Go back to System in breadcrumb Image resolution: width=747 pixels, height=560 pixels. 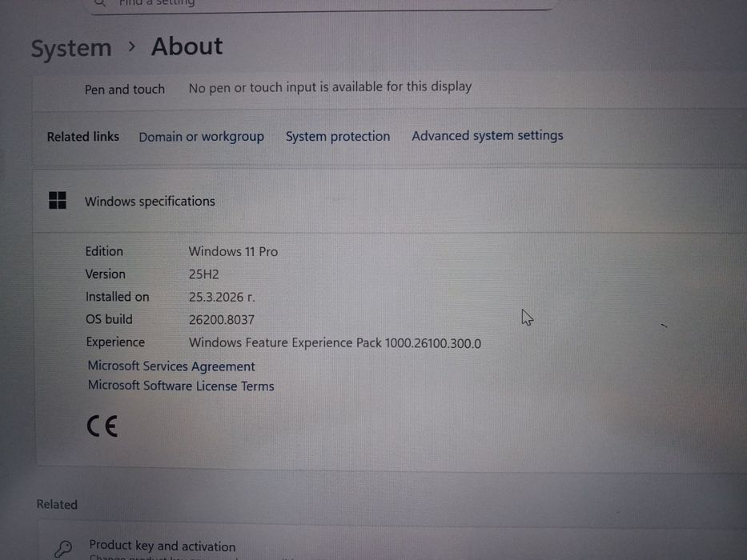[71, 48]
